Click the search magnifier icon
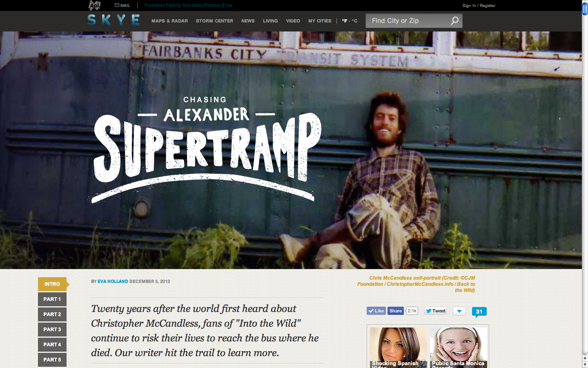 pos(454,21)
